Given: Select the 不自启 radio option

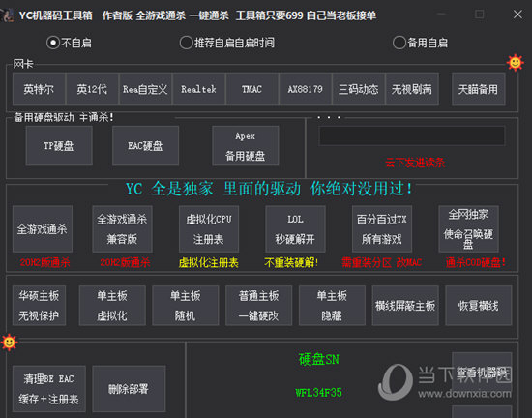Looking at the screenshot, I should tap(69, 43).
